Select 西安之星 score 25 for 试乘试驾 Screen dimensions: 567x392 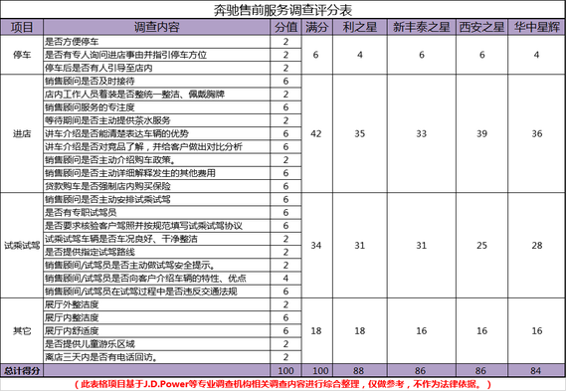tap(481, 245)
